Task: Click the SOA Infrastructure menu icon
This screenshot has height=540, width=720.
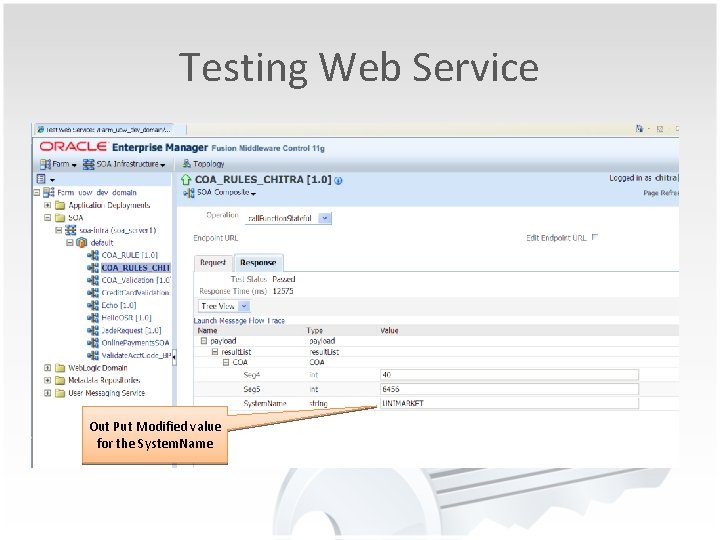Action: [x=89, y=164]
